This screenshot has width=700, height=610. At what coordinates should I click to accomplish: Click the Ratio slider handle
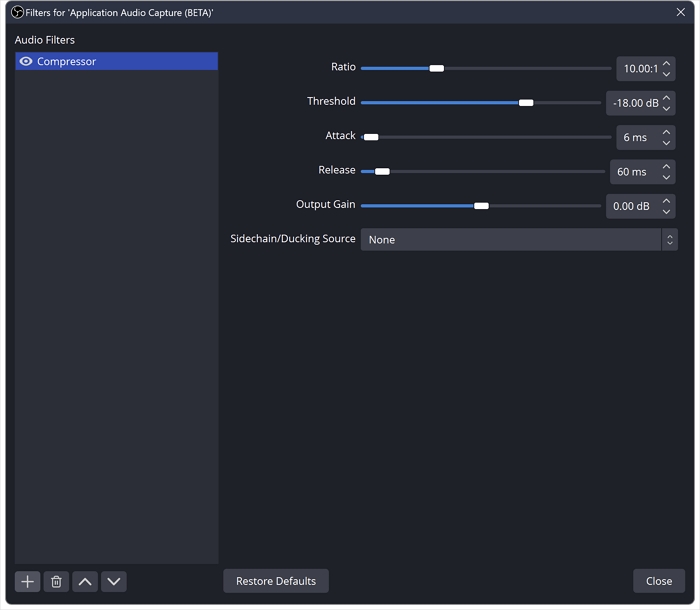point(436,68)
